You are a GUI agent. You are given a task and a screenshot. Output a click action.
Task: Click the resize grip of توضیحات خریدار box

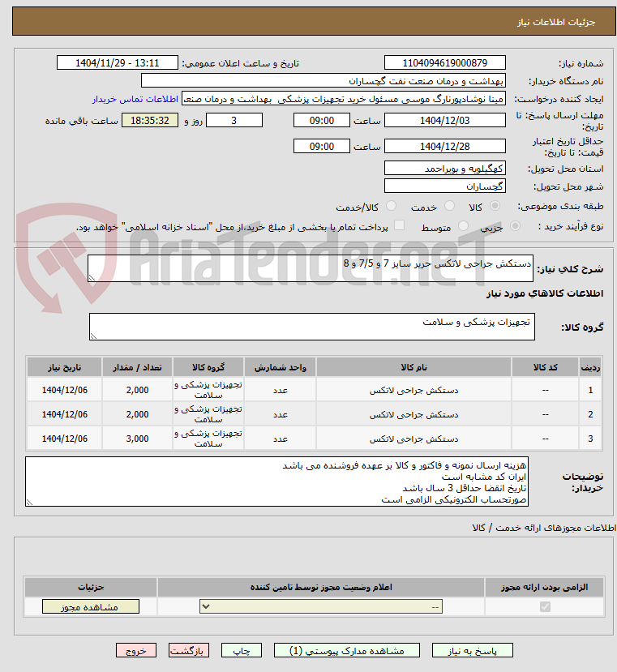(x=29, y=503)
